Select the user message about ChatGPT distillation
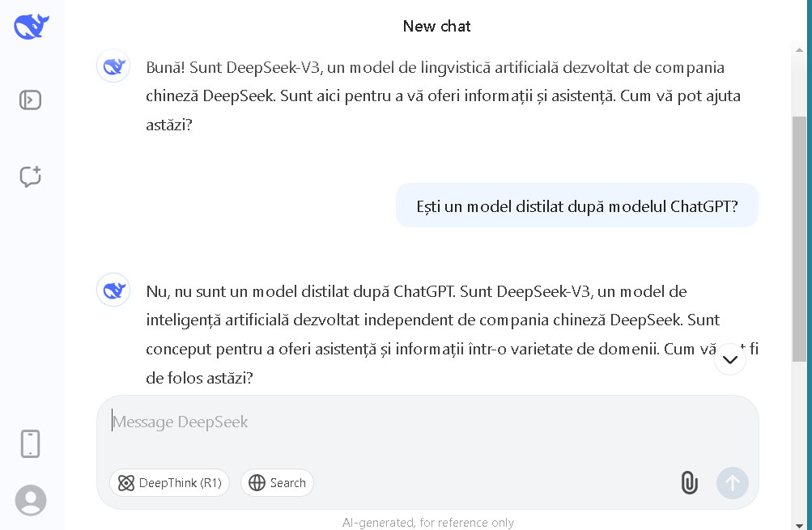812x530 pixels. (576, 206)
